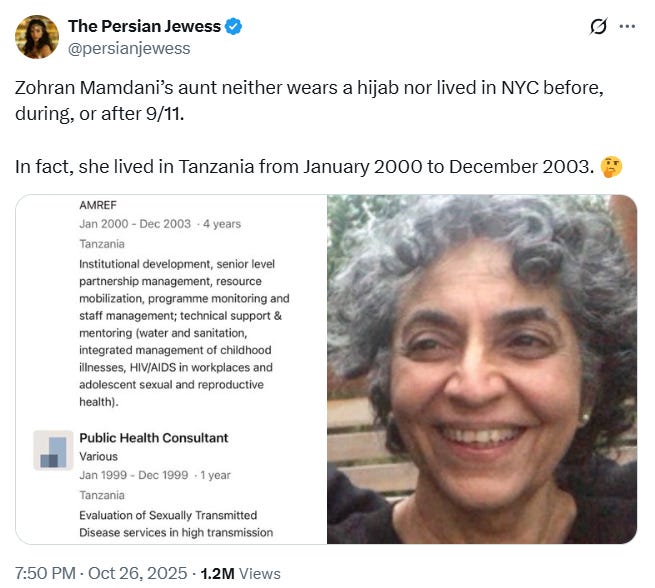This screenshot has width=655, height=588.
Task: Open The Persian Jewess profile avatar
Action: (x=37, y=37)
